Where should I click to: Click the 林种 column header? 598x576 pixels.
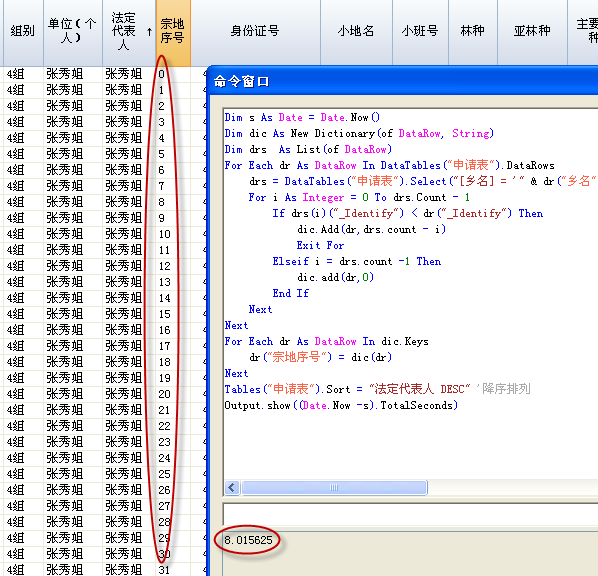pyautogui.click(x=473, y=32)
